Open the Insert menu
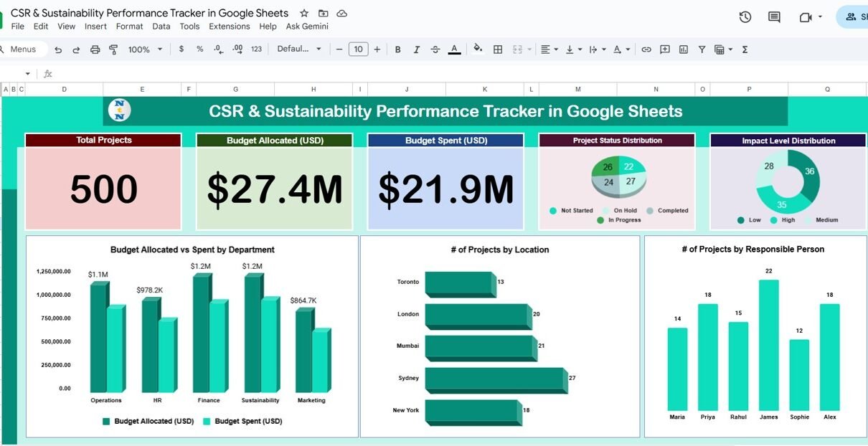The width and height of the screenshot is (868, 446). [95, 27]
